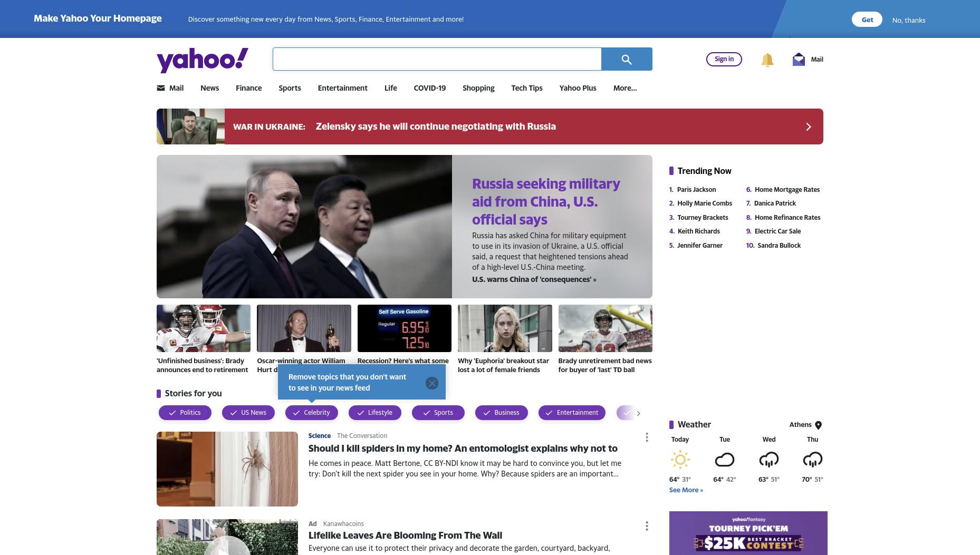Open the Mail envelope icon beside Sign in
The width and height of the screenshot is (980, 555).
point(799,59)
